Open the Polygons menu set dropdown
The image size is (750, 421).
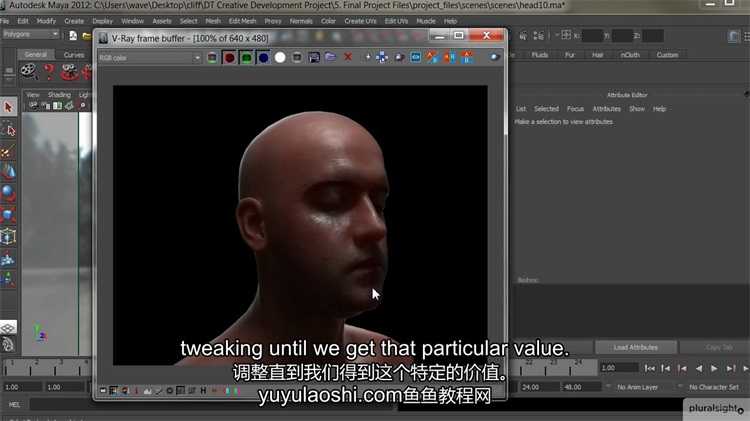pos(31,34)
